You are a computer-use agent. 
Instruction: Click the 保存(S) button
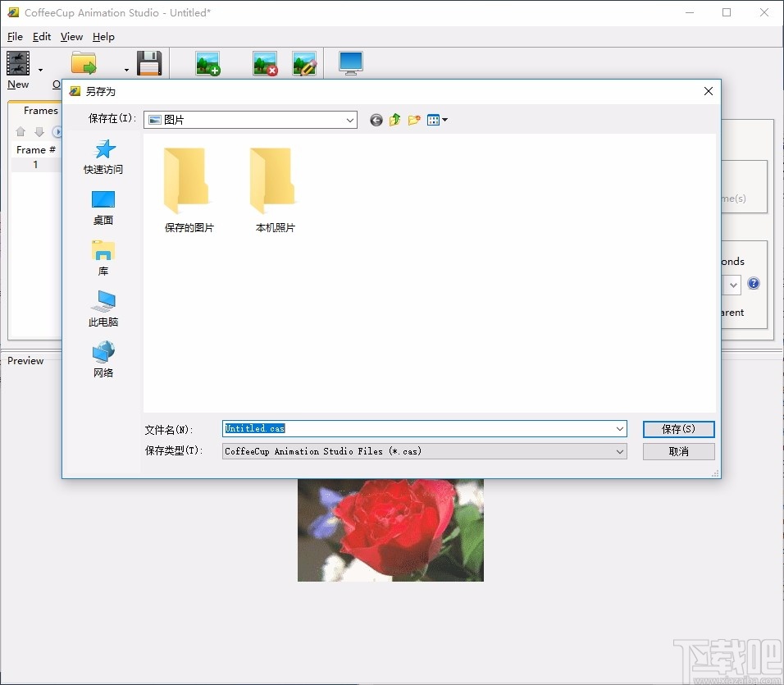678,429
